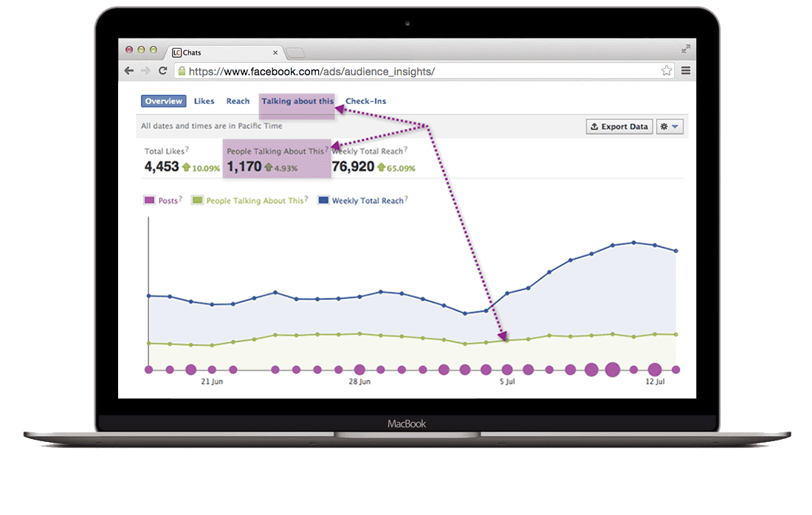Click the Posts legend label
Screen dimensions: 812x515
pos(168,201)
